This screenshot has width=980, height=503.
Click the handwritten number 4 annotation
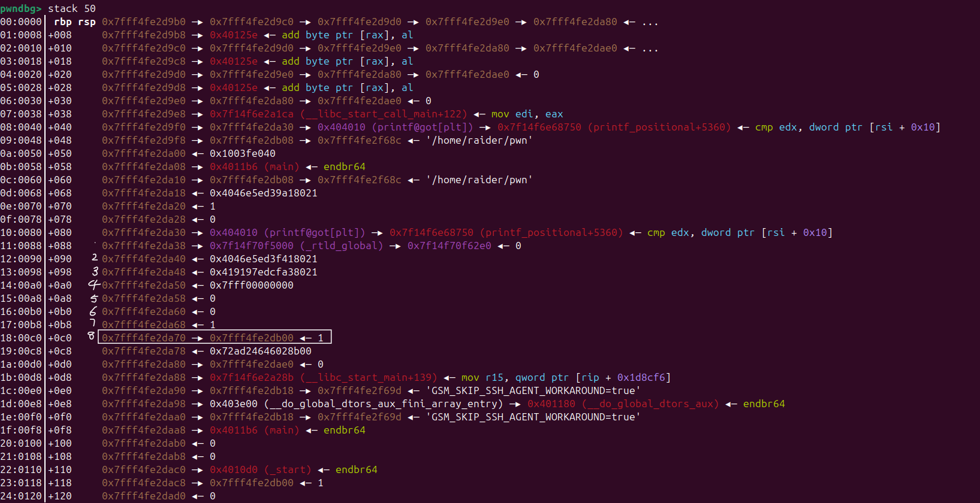click(x=94, y=285)
